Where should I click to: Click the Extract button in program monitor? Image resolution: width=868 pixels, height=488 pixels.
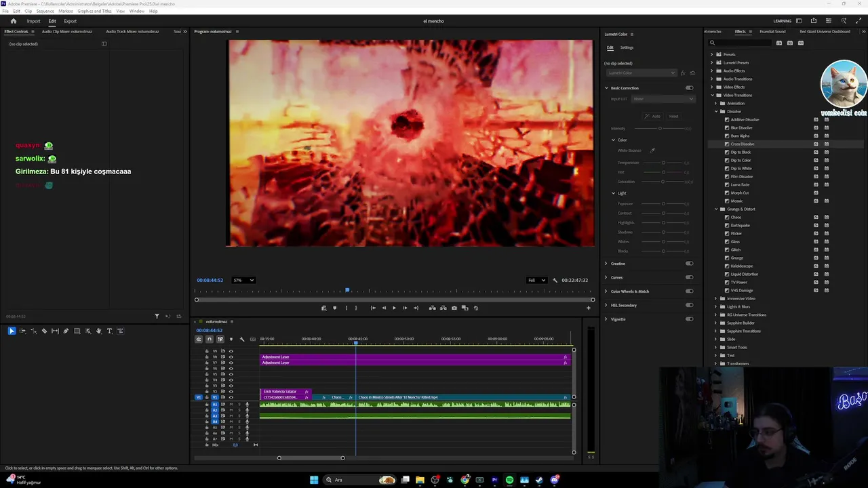coord(443,308)
